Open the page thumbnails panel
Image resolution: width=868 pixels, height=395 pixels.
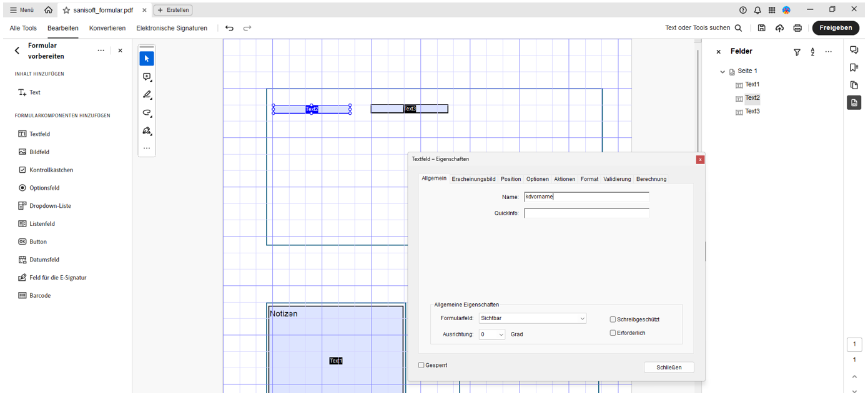[854, 85]
